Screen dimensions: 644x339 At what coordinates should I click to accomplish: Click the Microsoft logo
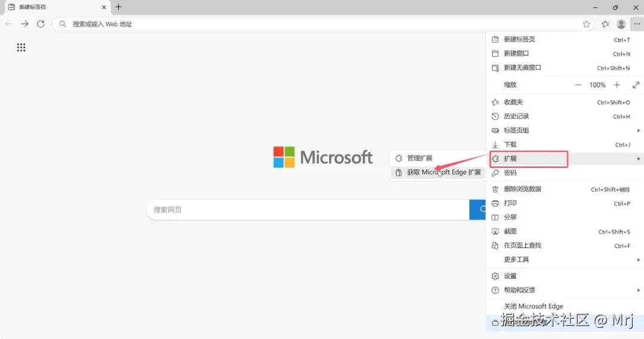click(323, 157)
